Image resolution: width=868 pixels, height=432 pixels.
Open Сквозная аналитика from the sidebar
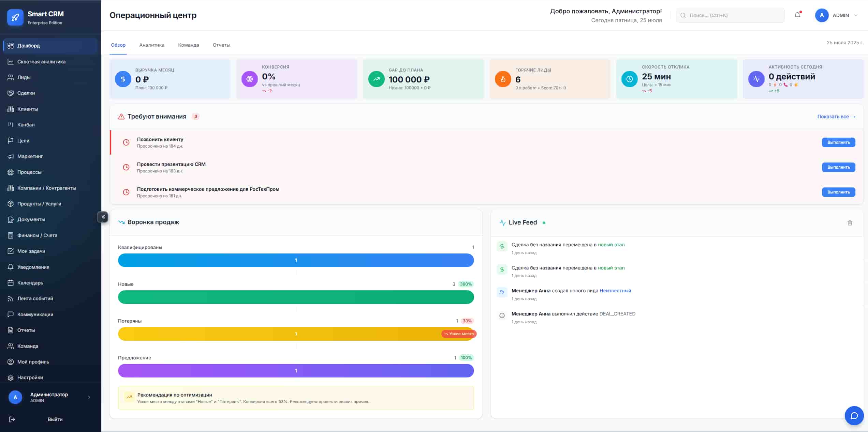41,61
